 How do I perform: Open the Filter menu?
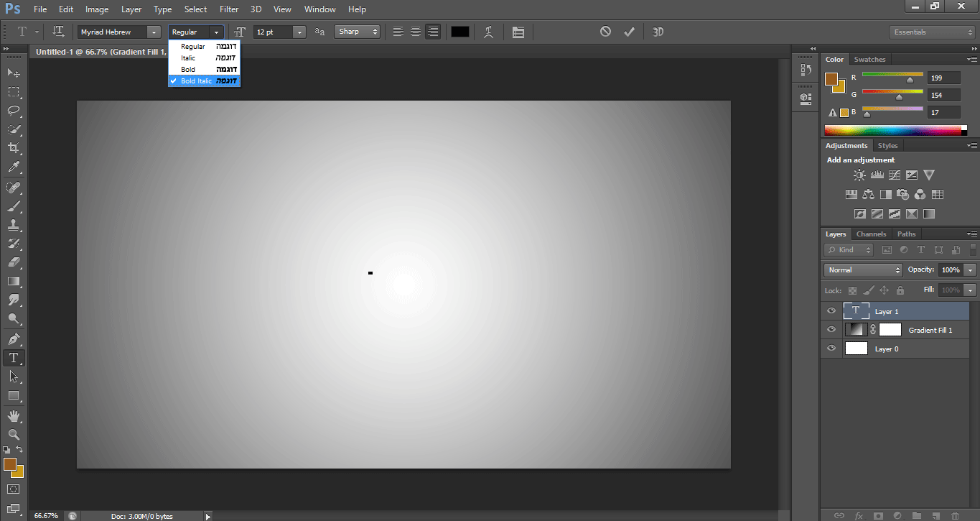229,9
